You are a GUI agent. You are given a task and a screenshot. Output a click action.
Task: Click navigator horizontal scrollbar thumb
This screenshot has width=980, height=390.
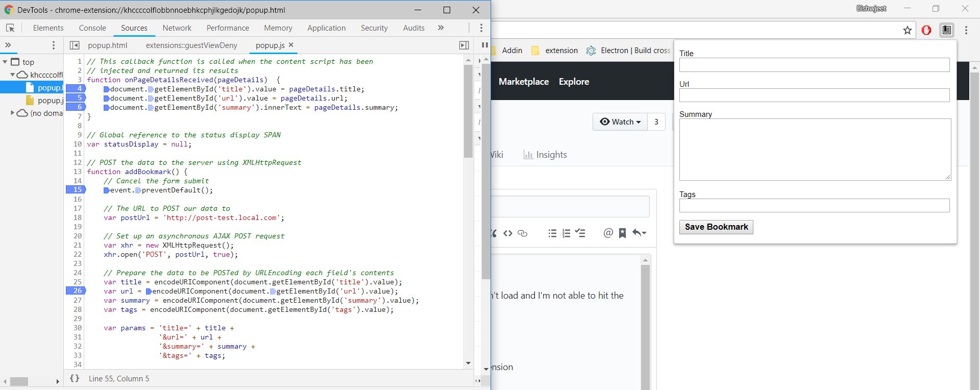pos(19,381)
